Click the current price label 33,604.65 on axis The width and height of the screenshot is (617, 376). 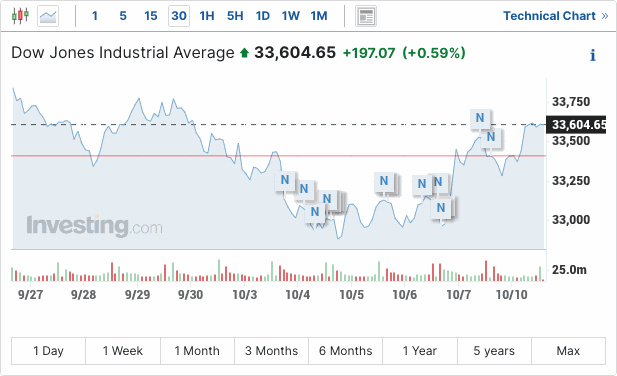click(x=576, y=125)
